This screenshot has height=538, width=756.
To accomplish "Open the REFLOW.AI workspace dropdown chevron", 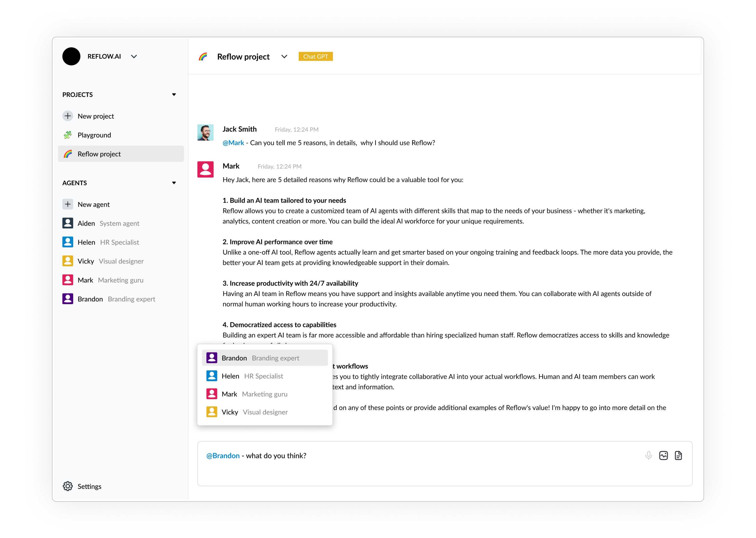I will tap(134, 57).
